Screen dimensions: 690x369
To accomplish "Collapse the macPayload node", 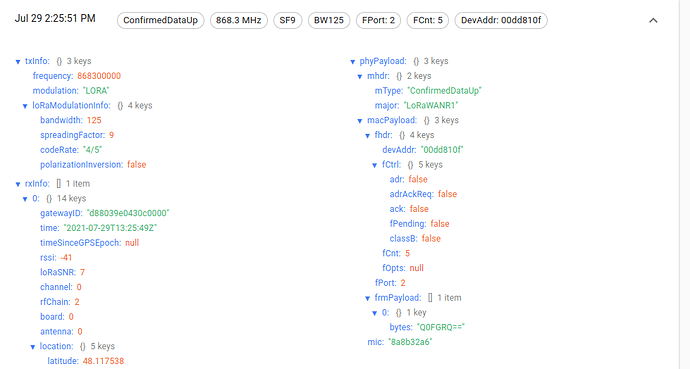I will (x=360, y=121).
